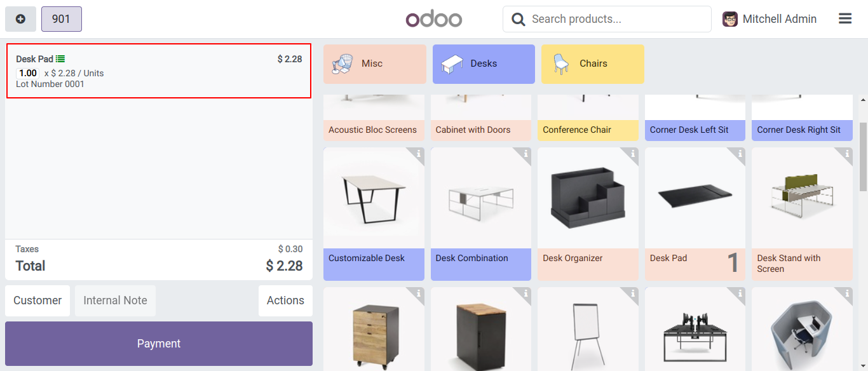868x371 pixels.
Task: Click info icon on Desk Stand with Screen
Action: pyautogui.click(x=847, y=154)
